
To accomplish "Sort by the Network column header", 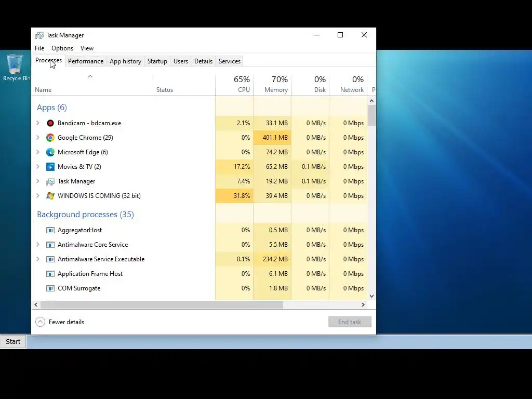I will click(x=348, y=84).
